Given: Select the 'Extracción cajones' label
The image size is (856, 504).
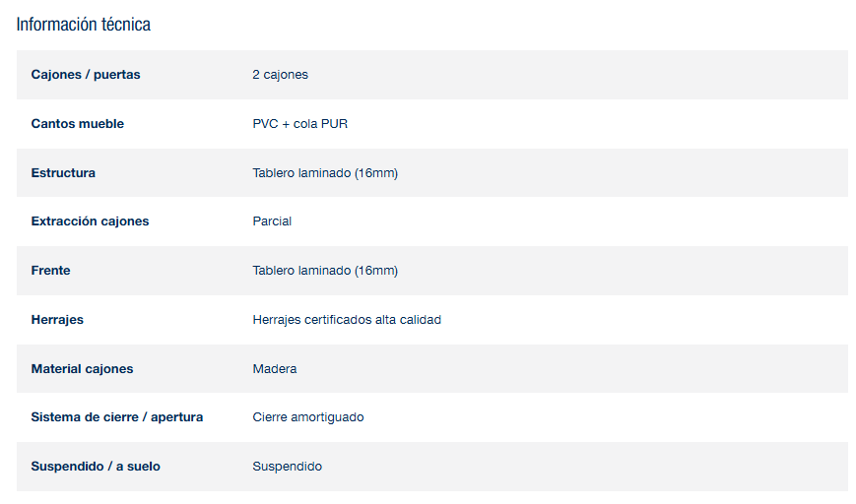Looking at the screenshot, I should pyautogui.click(x=90, y=221).
